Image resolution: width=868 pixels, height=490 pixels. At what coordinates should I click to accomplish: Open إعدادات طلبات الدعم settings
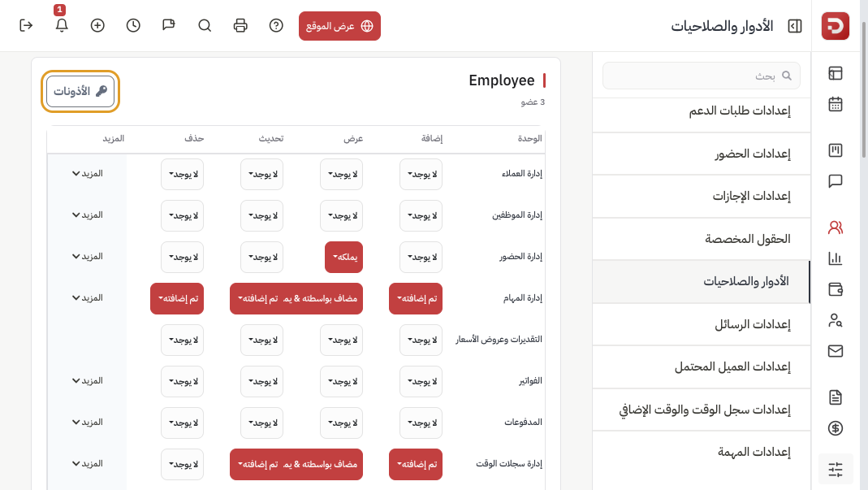coord(701,111)
